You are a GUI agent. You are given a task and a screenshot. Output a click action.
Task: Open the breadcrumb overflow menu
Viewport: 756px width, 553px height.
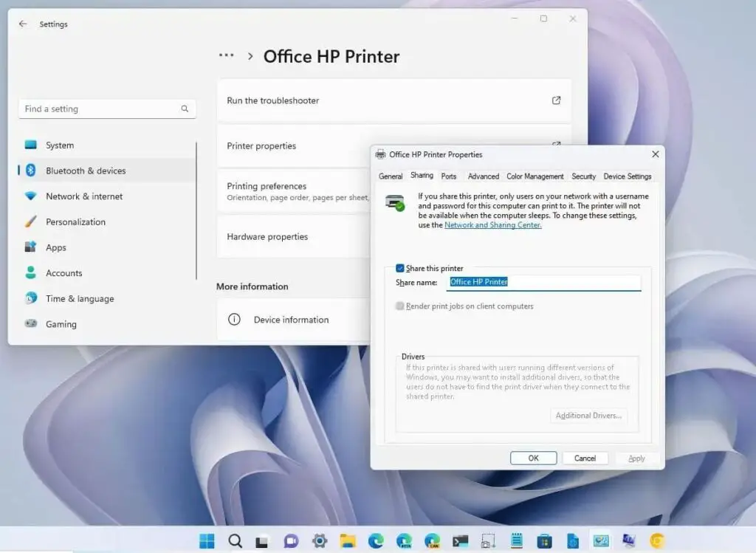[x=226, y=55]
